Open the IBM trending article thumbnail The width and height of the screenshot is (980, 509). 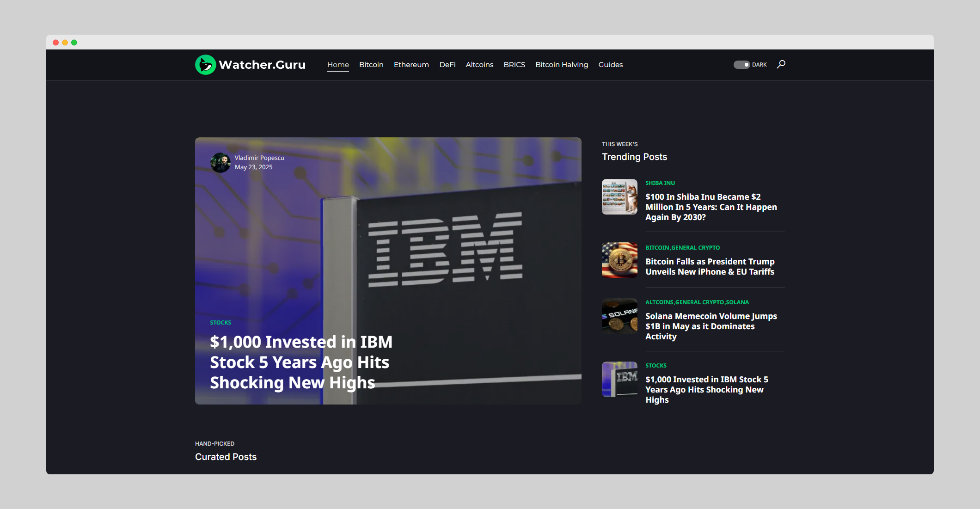(619, 379)
